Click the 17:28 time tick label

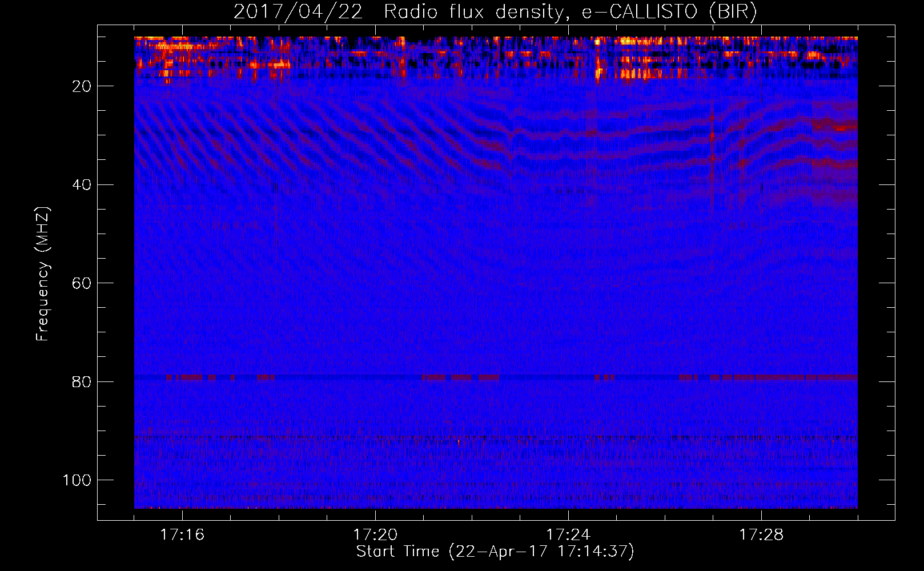(761, 535)
